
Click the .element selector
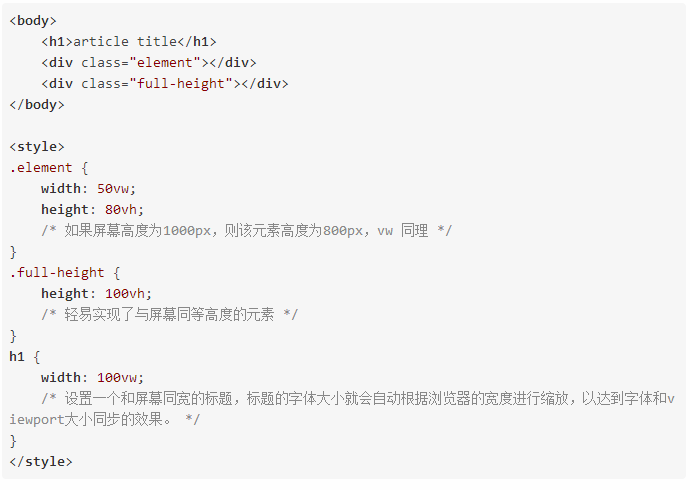(41, 168)
